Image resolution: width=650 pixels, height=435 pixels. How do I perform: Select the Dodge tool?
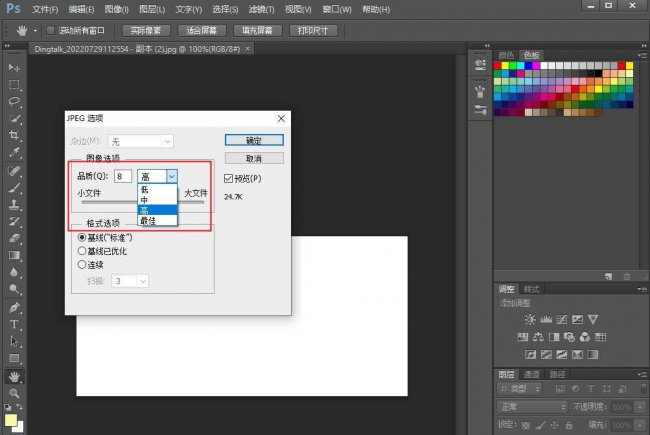coord(14,289)
